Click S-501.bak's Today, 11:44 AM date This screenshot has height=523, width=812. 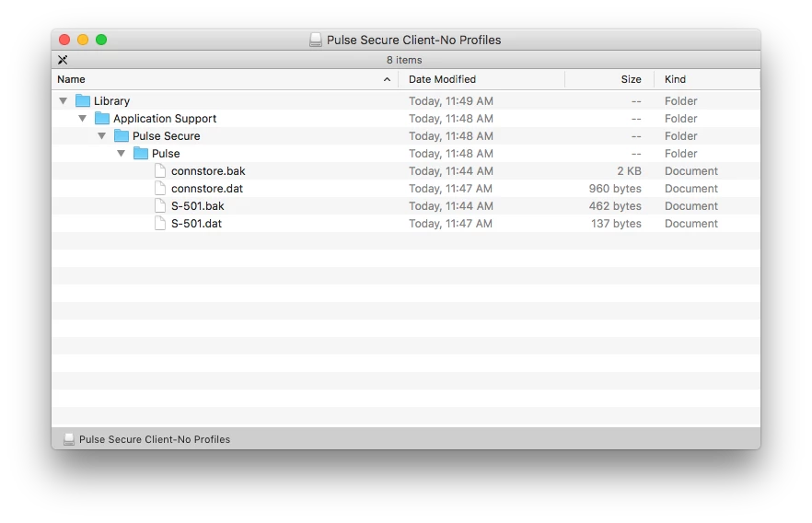click(451, 206)
